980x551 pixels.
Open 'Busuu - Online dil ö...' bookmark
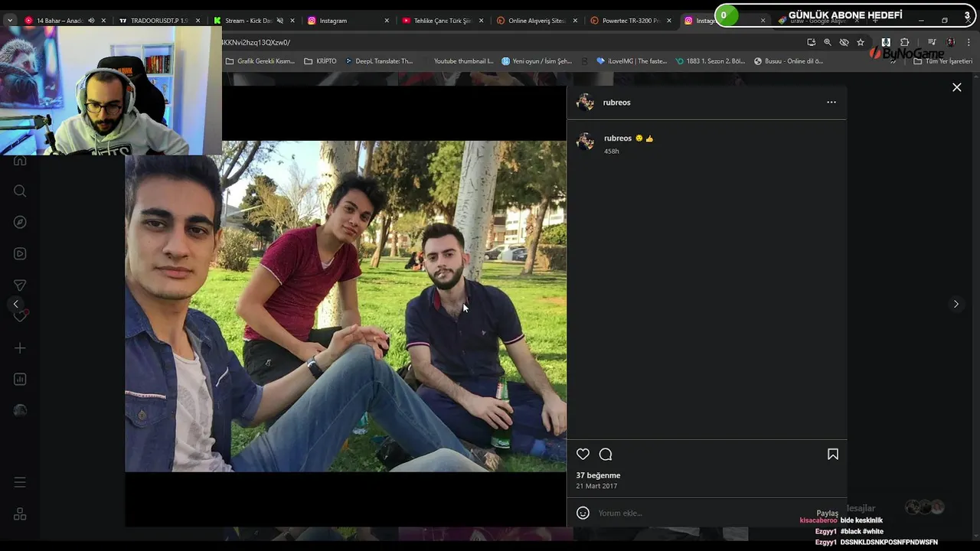(789, 61)
